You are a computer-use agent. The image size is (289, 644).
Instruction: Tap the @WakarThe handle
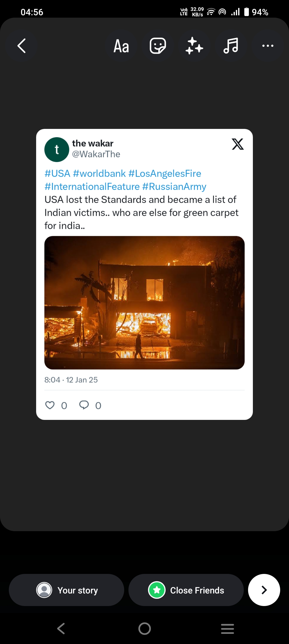pos(96,154)
